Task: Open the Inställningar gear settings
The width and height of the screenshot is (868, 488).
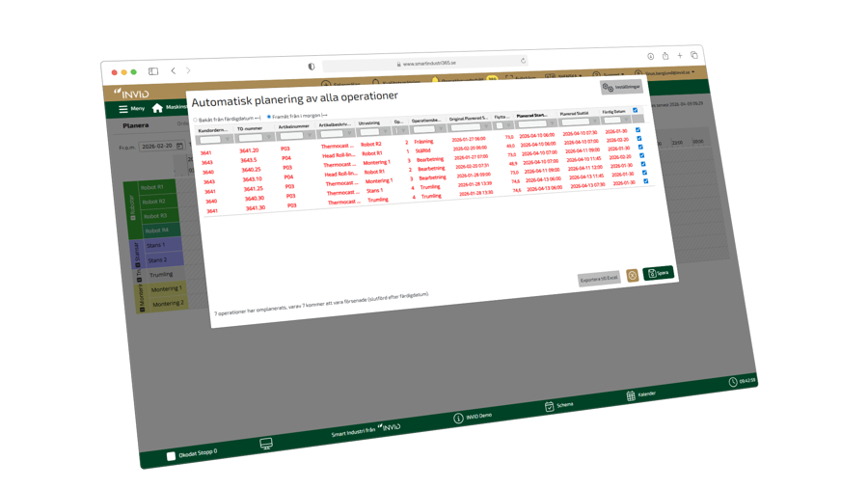Action: (621, 88)
